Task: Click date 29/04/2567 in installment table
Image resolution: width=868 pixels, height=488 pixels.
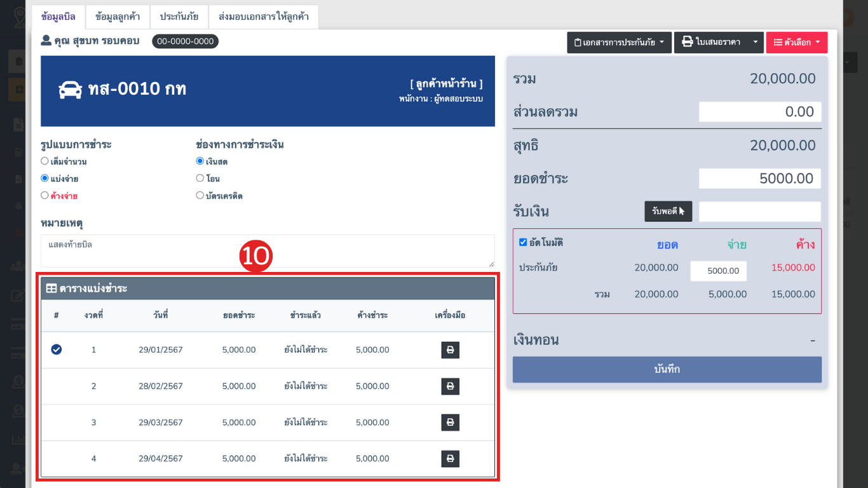Action: pyautogui.click(x=161, y=459)
